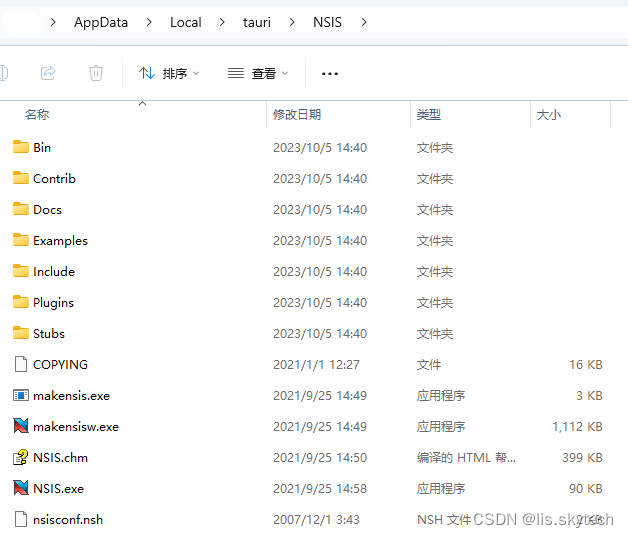
Task: Click the NSIS.chm file name
Action: (x=60, y=457)
